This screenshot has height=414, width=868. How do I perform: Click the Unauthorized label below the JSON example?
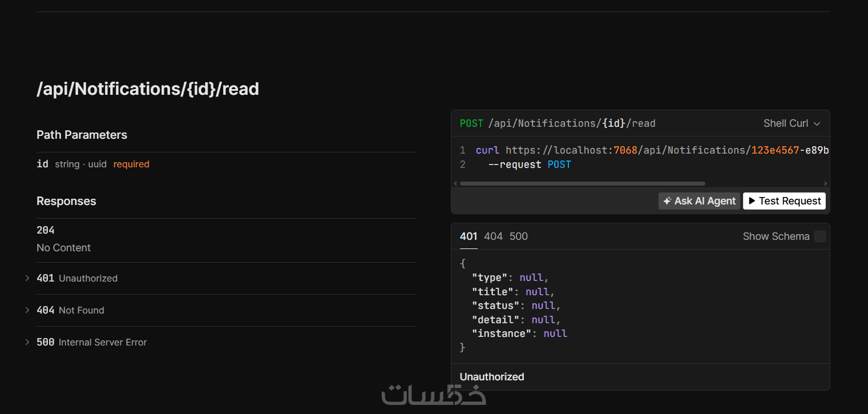click(492, 377)
